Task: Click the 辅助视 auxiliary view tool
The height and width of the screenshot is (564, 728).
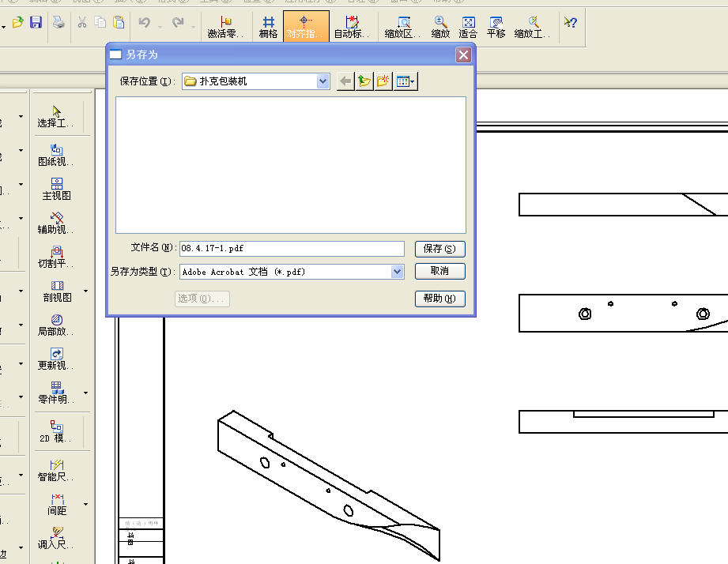Action: pos(55,223)
